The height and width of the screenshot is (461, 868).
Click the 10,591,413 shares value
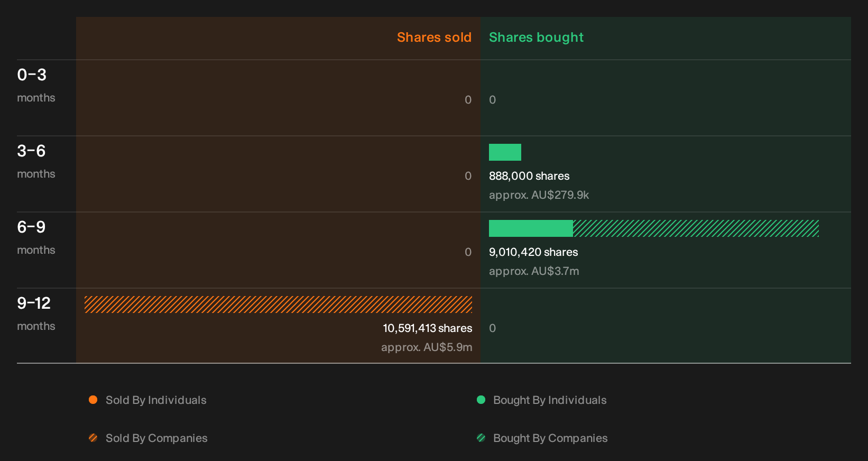428,328
